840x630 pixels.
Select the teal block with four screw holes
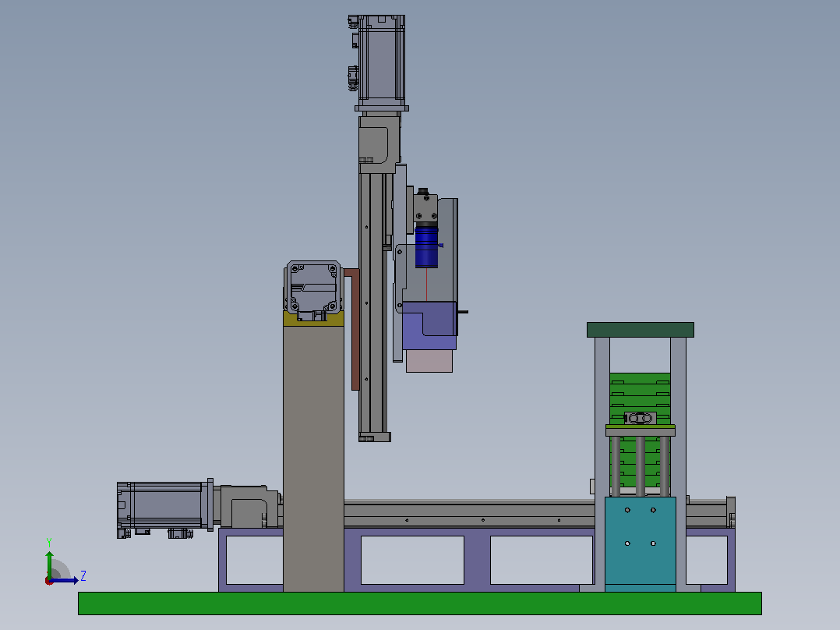pyautogui.click(x=641, y=543)
